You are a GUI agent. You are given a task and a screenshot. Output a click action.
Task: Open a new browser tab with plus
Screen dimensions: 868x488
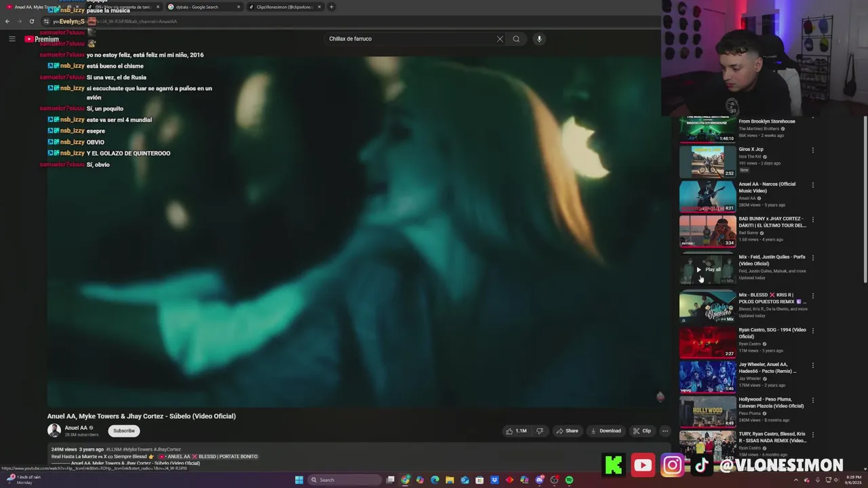tap(331, 7)
